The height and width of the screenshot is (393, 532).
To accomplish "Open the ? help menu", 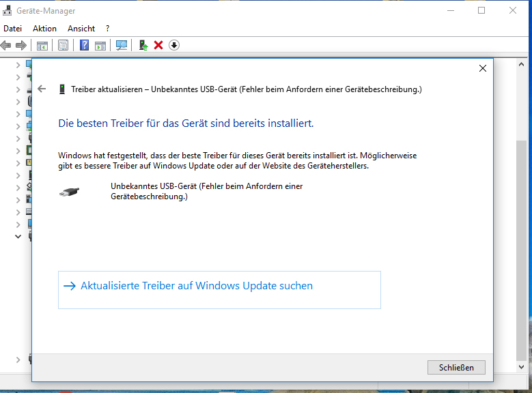I will [107, 29].
